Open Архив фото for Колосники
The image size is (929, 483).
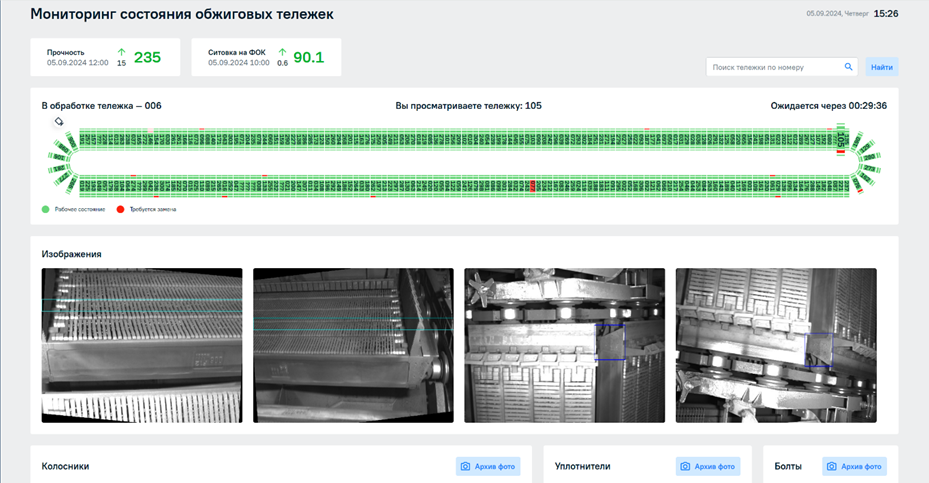pyautogui.click(x=488, y=466)
